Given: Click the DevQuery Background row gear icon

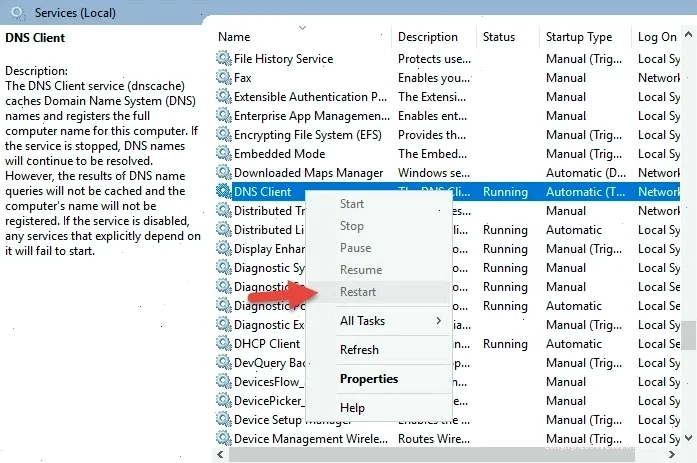Looking at the screenshot, I should click(224, 363).
